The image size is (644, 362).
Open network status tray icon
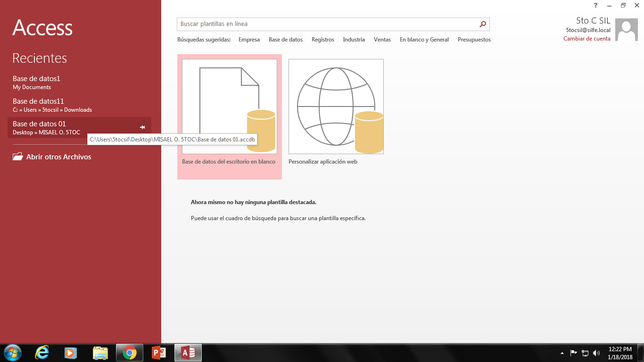click(x=585, y=353)
